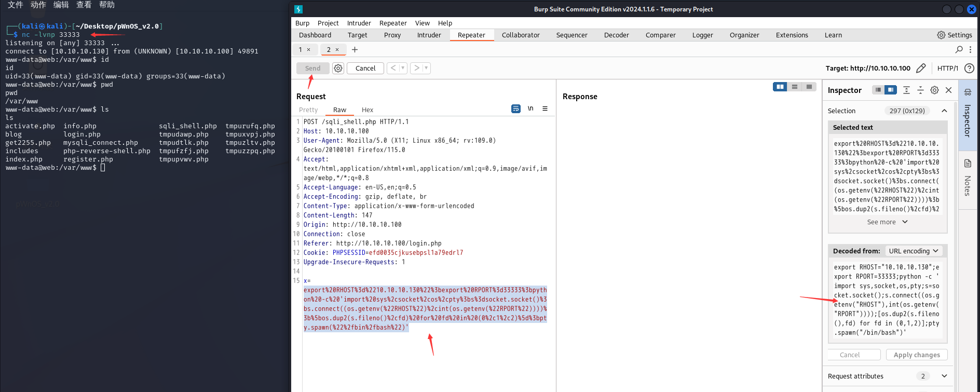Open the Intruder menu in menu bar

tap(359, 23)
